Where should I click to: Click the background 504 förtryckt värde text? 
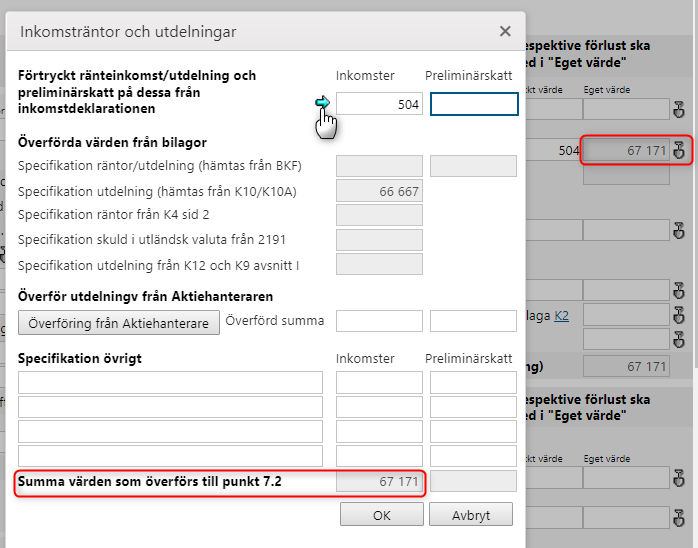coord(569,151)
